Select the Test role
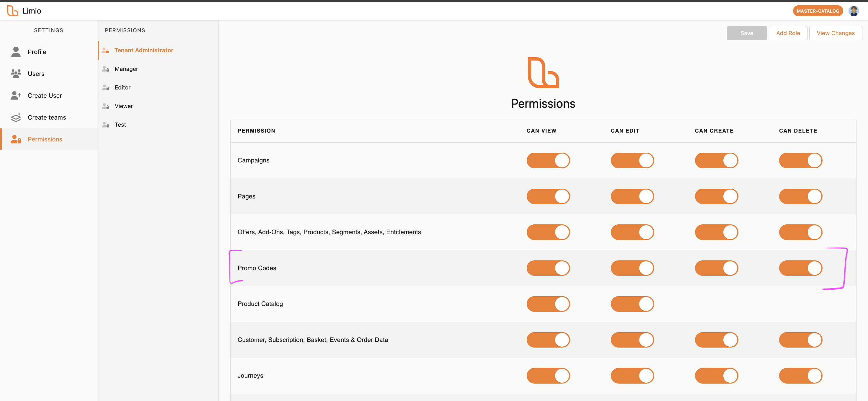This screenshot has height=401, width=868. tap(158, 125)
